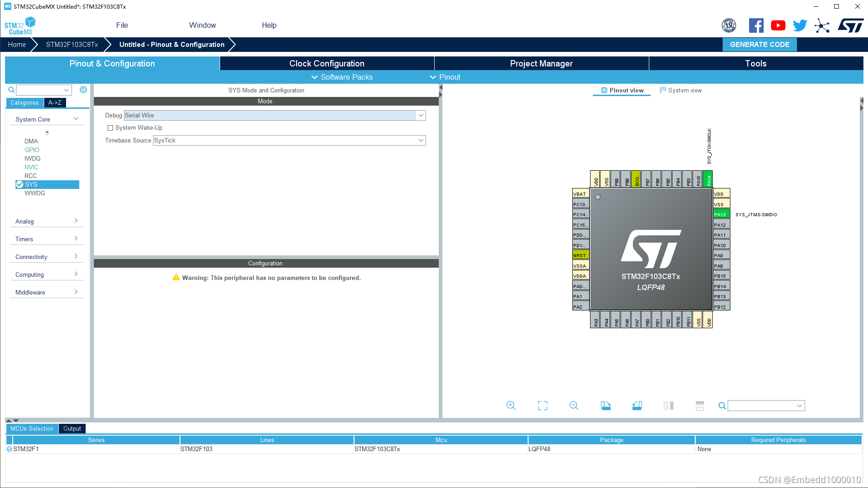Select the GPIO peripheral
The width and height of the screenshot is (868, 488).
(x=32, y=150)
